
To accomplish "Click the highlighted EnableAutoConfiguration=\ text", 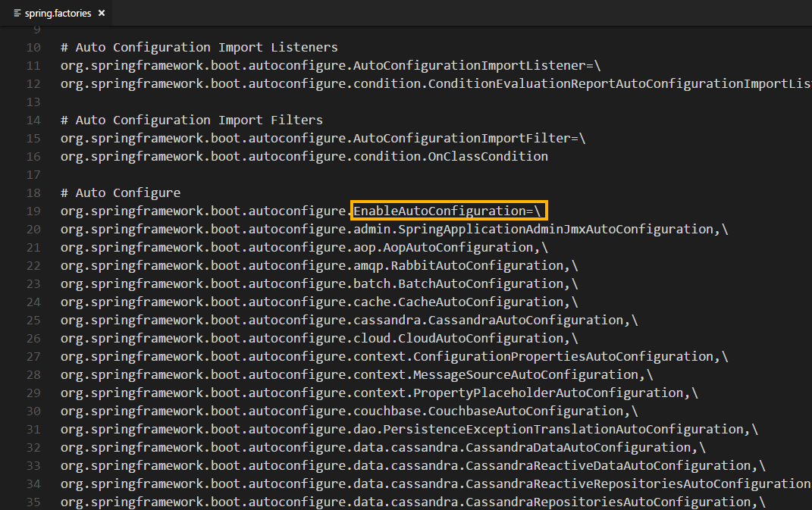I will [449, 211].
